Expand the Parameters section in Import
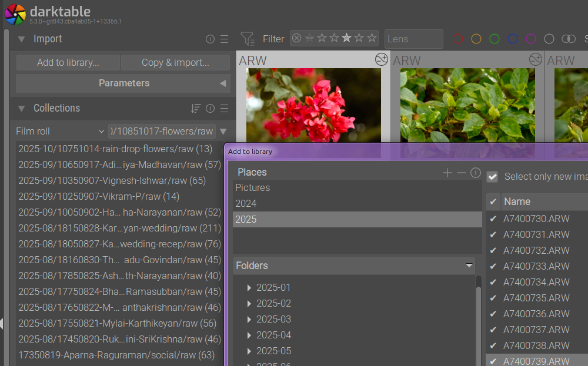This screenshot has height=366, width=588. (123, 83)
